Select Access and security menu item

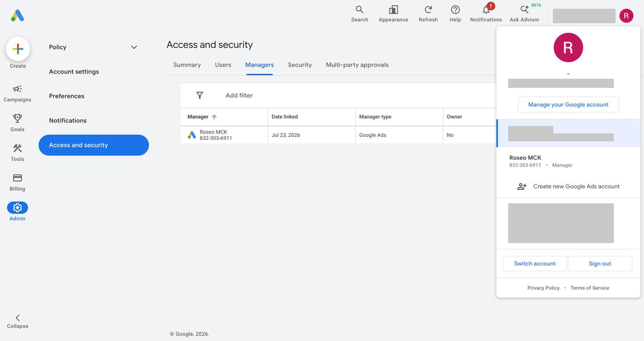tap(93, 145)
